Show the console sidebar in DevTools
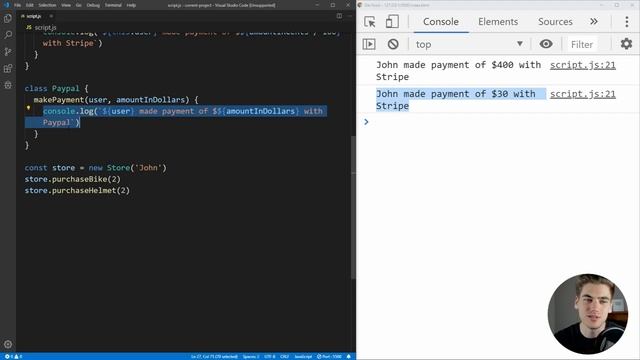The image size is (640, 360). pos(369,44)
